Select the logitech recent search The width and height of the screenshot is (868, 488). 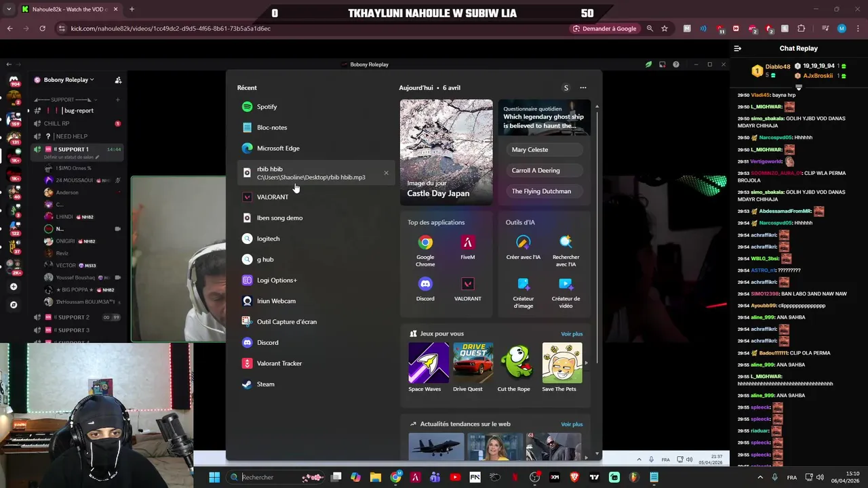(315, 239)
